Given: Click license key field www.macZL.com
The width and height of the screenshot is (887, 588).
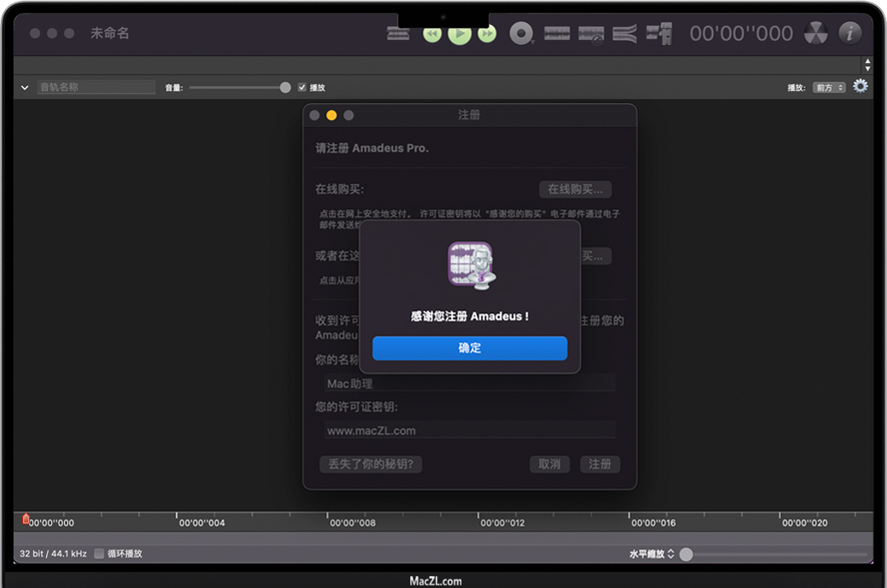Looking at the screenshot, I should tap(470, 430).
